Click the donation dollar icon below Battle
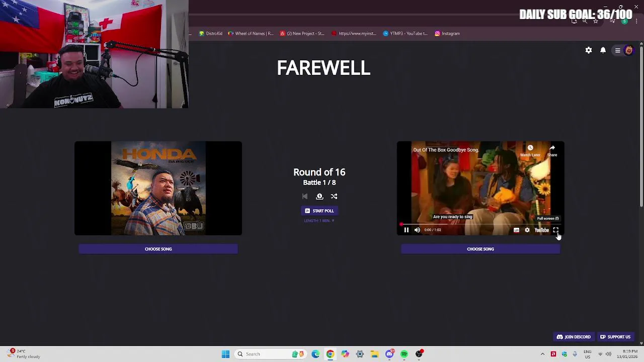 [319, 197]
